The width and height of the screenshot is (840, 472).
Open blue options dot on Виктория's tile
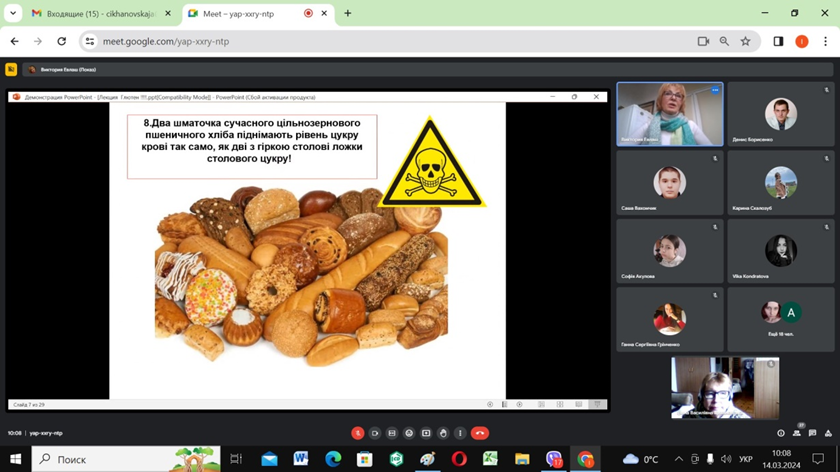[715, 90]
